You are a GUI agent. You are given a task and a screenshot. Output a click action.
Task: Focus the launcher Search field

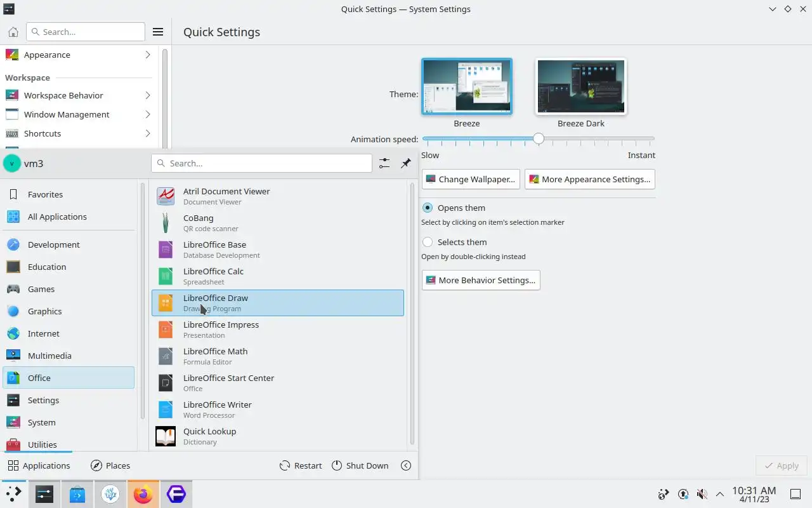[261, 163]
